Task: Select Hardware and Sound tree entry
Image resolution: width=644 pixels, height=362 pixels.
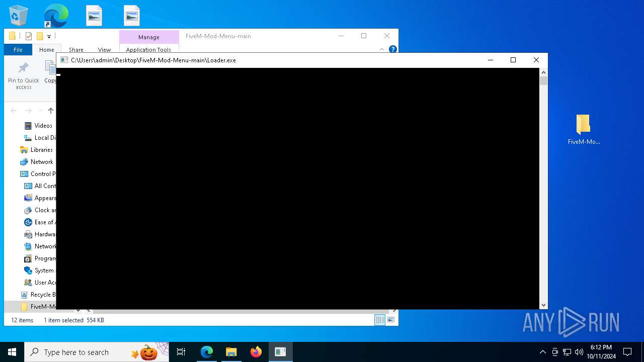Action: point(39,234)
